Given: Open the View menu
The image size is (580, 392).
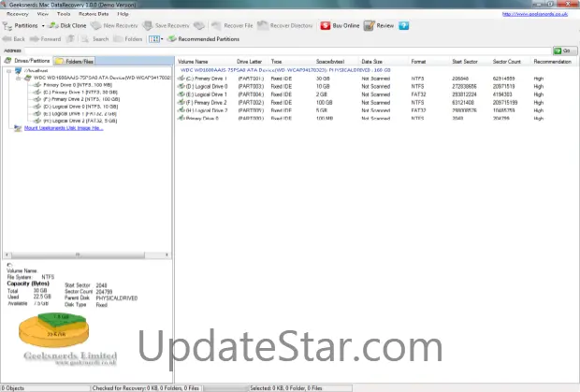Looking at the screenshot, I should (42, 14).
